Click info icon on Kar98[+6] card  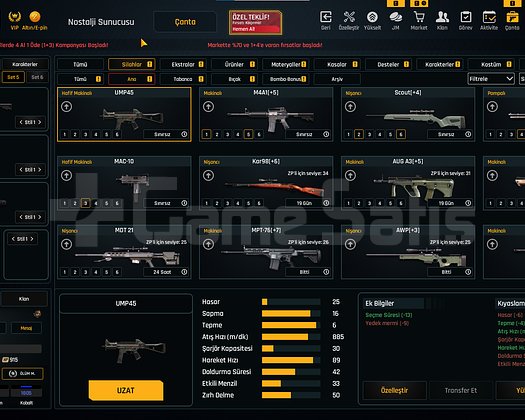(326, 203)
